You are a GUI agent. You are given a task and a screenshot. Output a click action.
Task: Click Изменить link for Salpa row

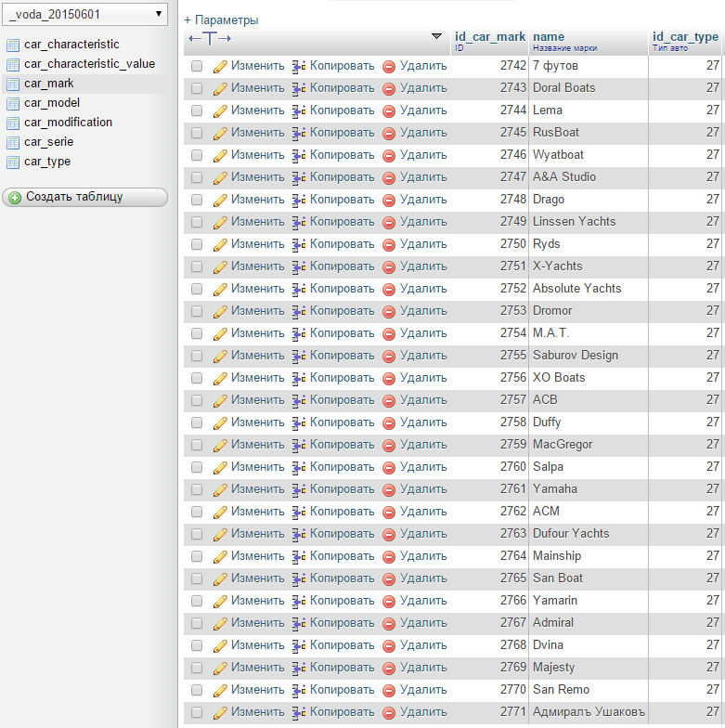[258, 467]
